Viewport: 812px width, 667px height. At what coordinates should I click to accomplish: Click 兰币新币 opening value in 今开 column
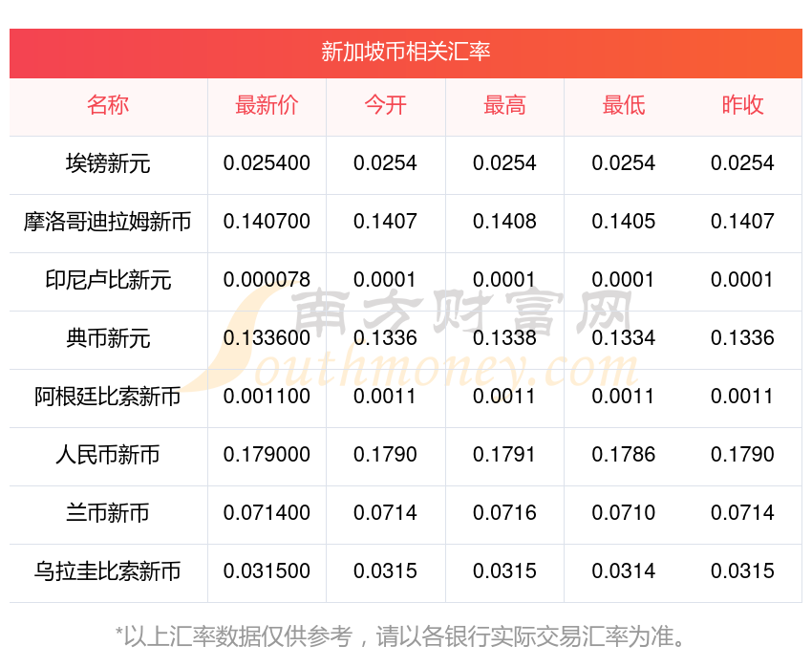(385, 513)
